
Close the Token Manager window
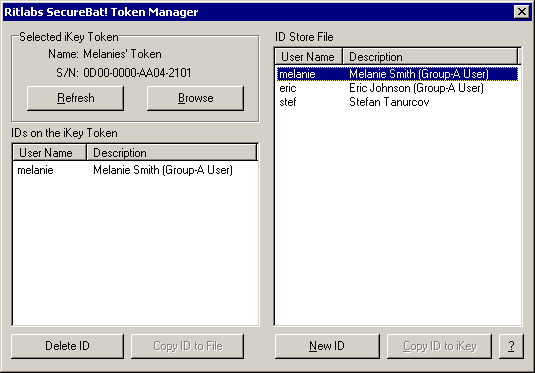coord(522,12)
